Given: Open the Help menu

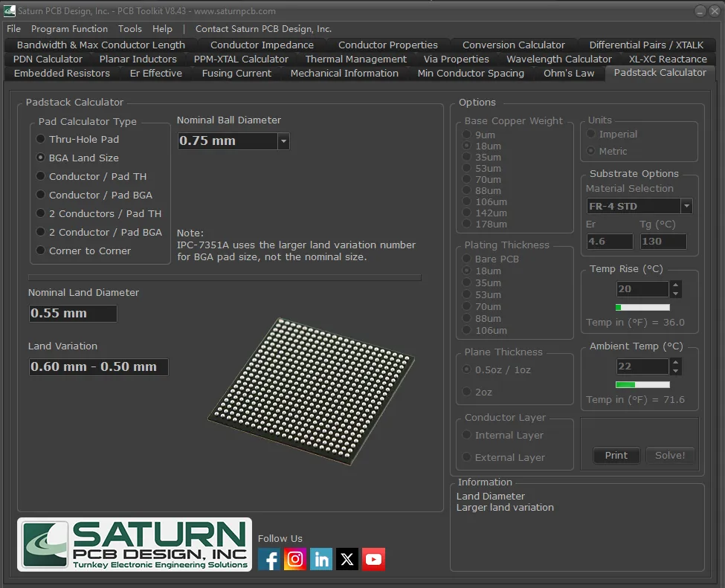Looking at the screenshot, I should click(162, 29).
